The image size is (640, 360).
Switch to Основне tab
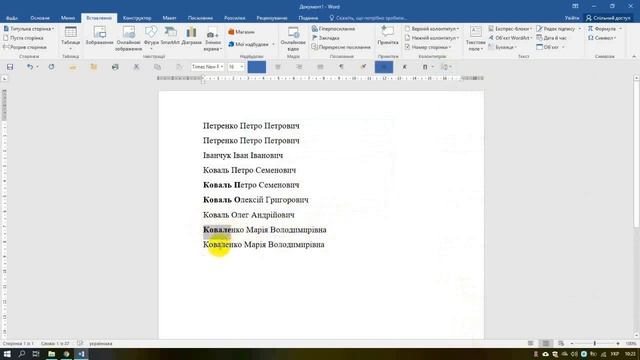tap(40, 18)
